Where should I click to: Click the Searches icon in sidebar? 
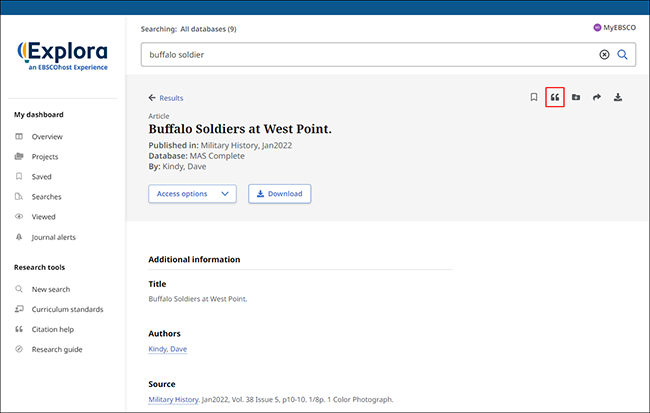point(19,197)
